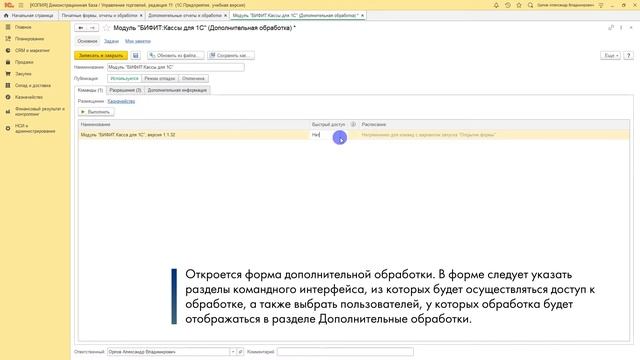The width and height of the screenshot is (640, 360).
Task: Go to Начальная страница home tab
Action: tap(29, 15)
